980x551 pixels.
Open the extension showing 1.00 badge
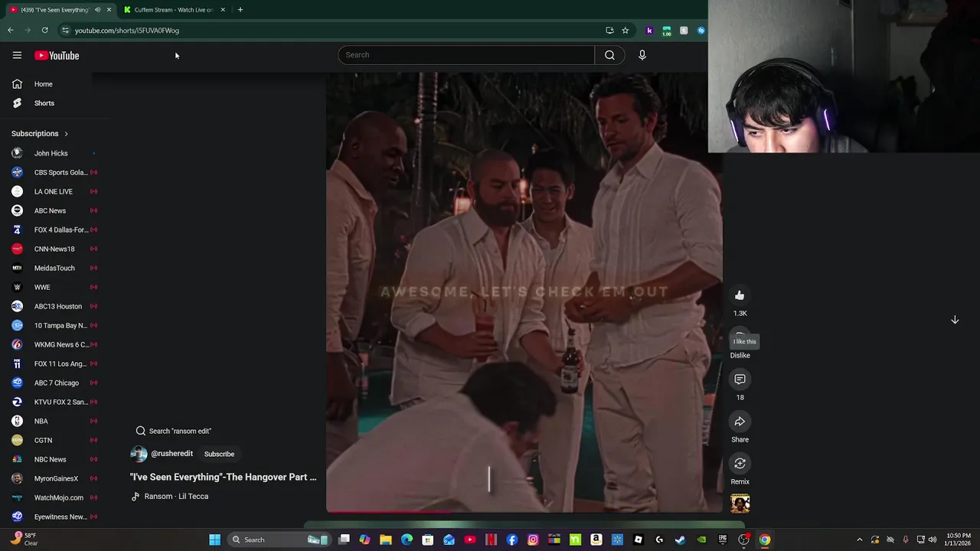point(667,31)
